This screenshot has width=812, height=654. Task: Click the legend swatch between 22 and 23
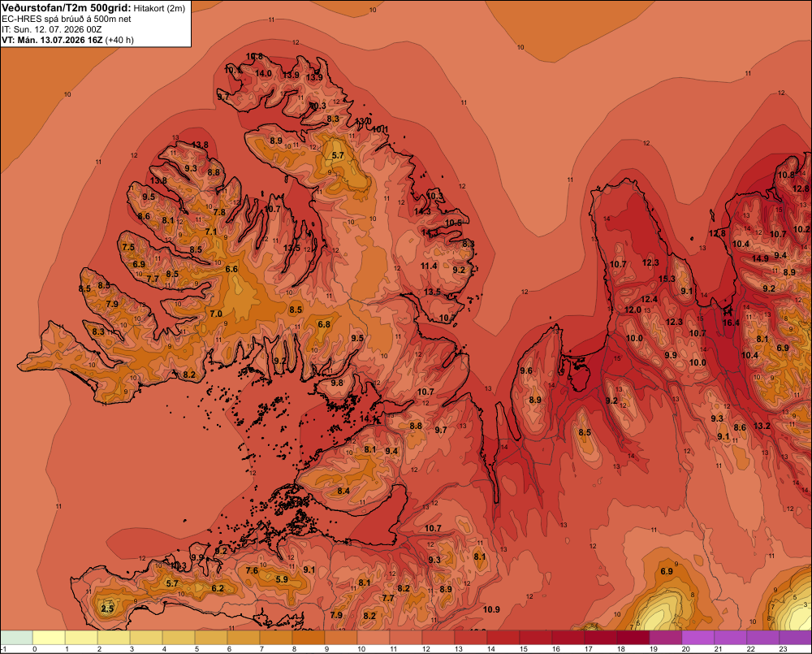point(763,638)
